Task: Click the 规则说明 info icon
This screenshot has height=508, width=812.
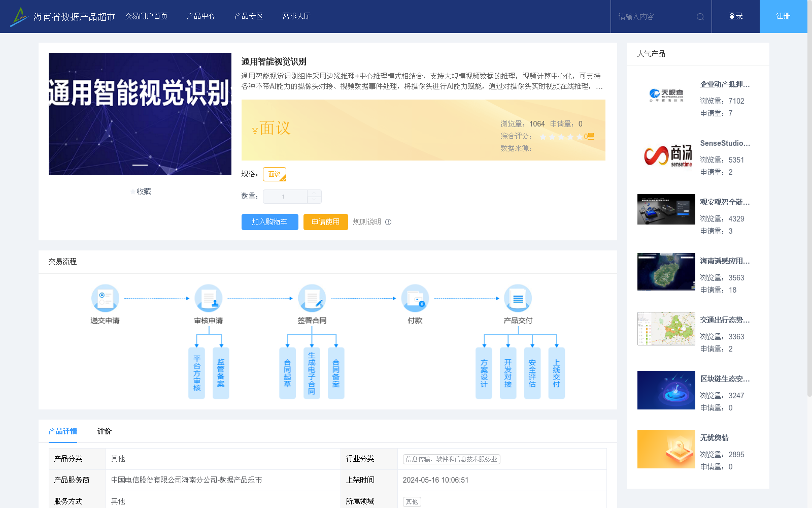Action: pos(388,222)
